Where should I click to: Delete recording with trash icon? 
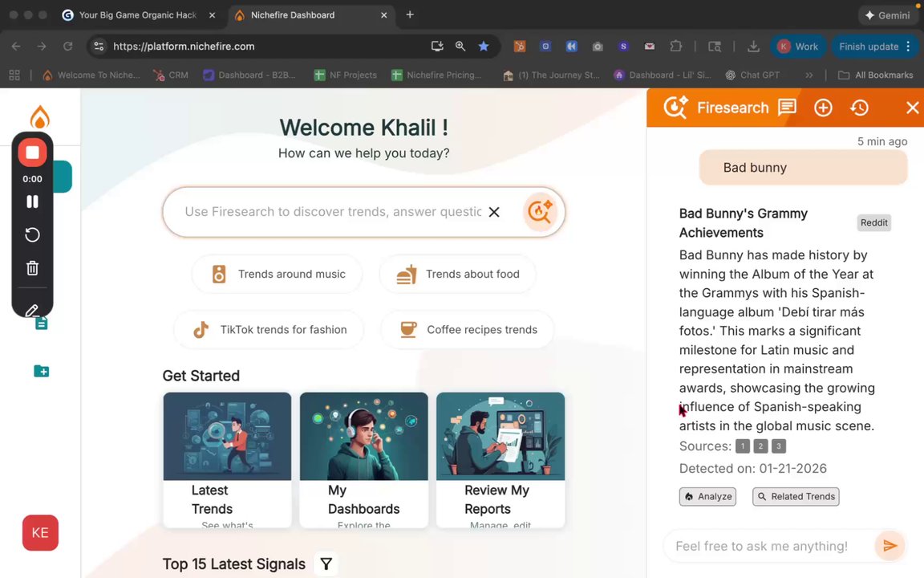click(32, 268)
